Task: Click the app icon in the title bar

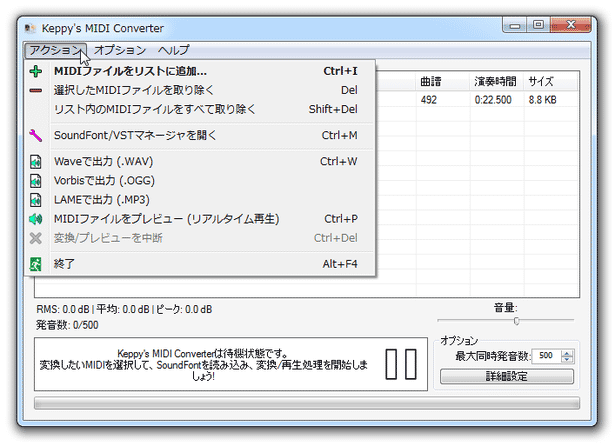Action: (x=30, y=29)
